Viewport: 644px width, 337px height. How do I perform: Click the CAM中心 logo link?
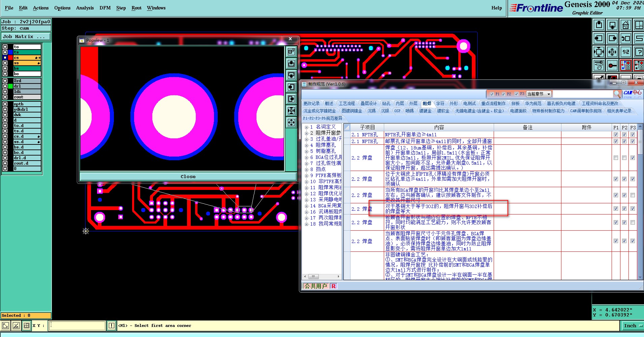632,93
